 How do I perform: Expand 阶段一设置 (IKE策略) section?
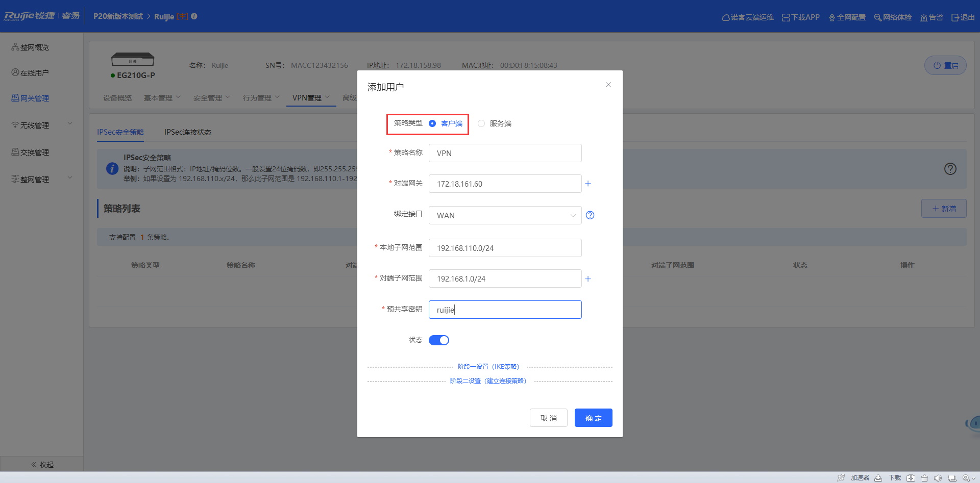point(488,367)
